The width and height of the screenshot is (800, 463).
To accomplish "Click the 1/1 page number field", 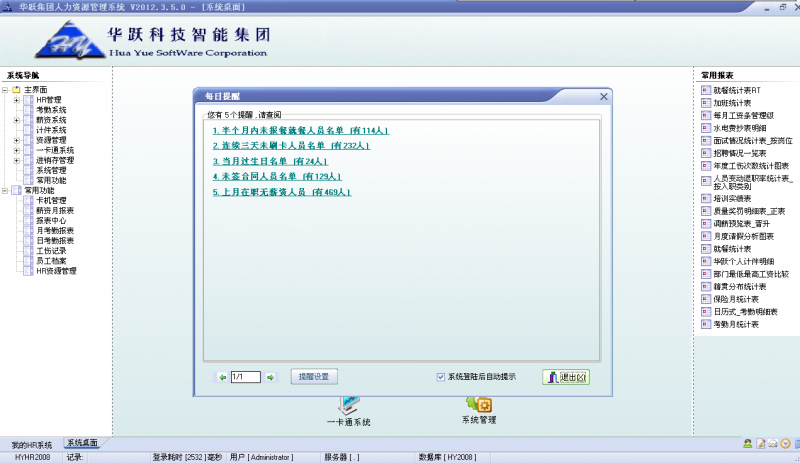I will (x=245, y=377).
